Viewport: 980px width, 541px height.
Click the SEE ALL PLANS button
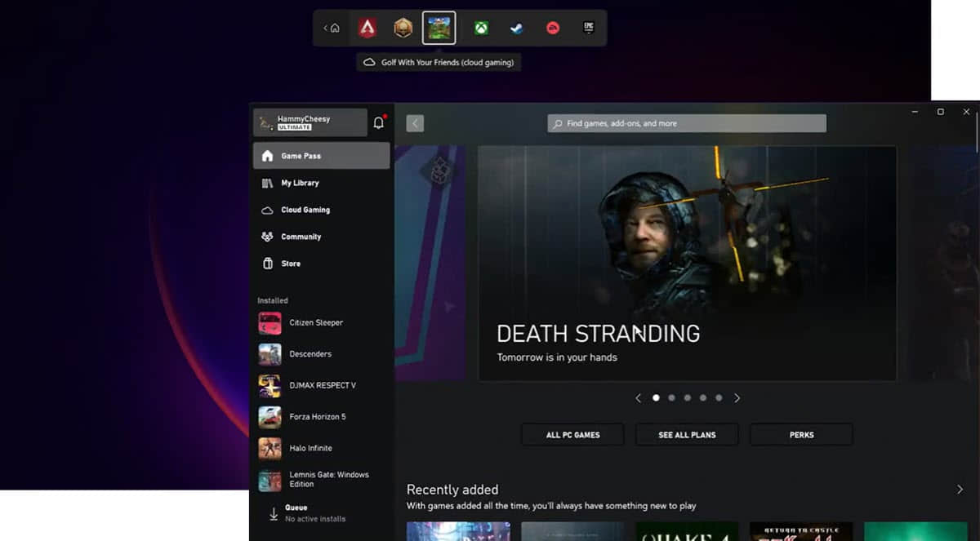tap(687, 435)
